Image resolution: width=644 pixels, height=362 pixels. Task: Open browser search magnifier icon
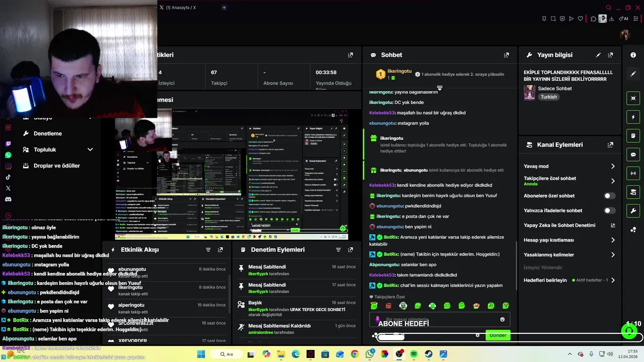coord(608,8)
